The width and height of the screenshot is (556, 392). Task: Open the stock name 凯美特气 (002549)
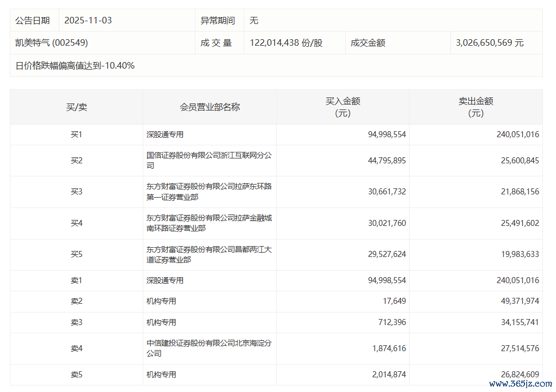51,43
